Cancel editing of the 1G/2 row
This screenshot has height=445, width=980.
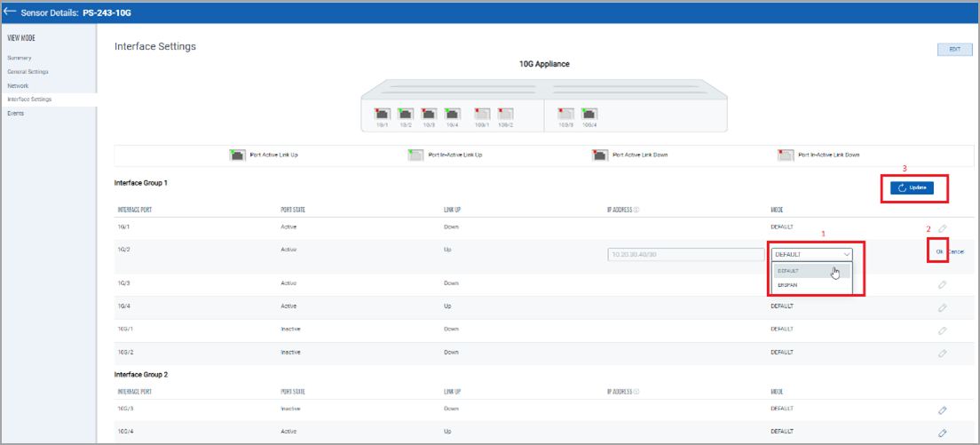(x=956, y=252)
